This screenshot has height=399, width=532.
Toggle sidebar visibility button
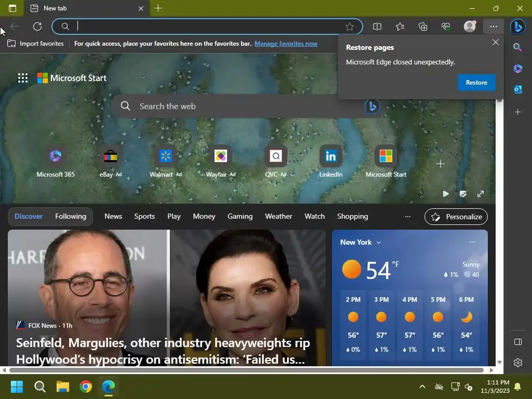point(518,342)
